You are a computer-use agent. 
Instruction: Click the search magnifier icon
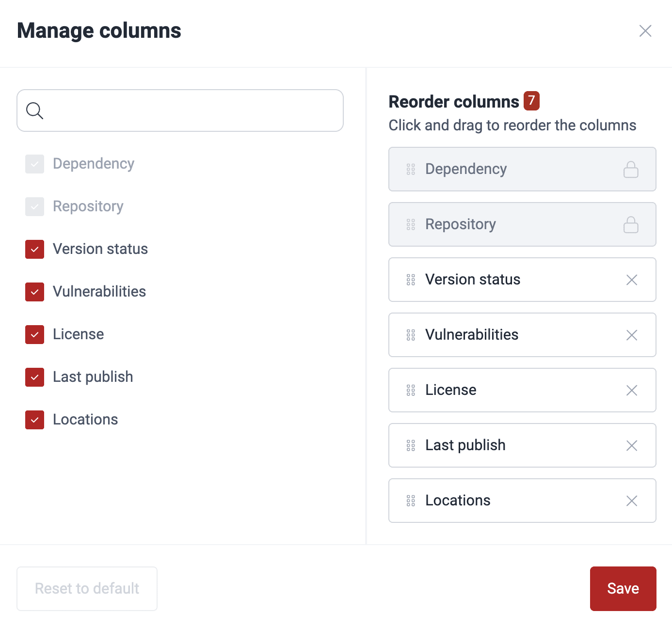click(34, 111)
